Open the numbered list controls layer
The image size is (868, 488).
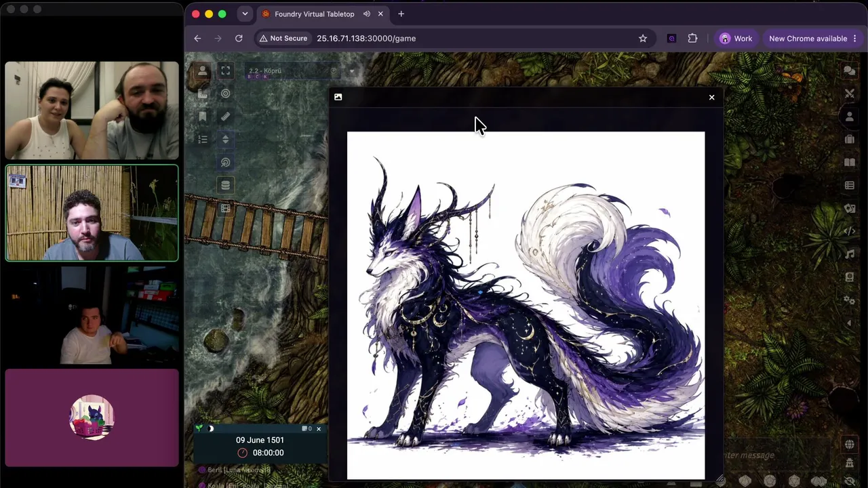[x=202, y=140]
